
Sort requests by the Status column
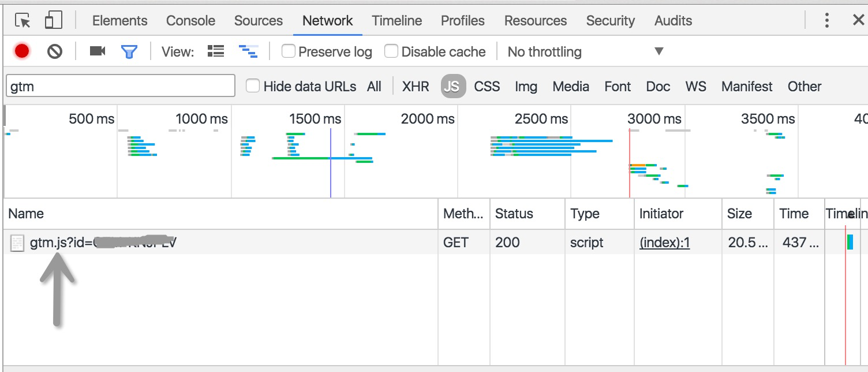click(514, 214)
